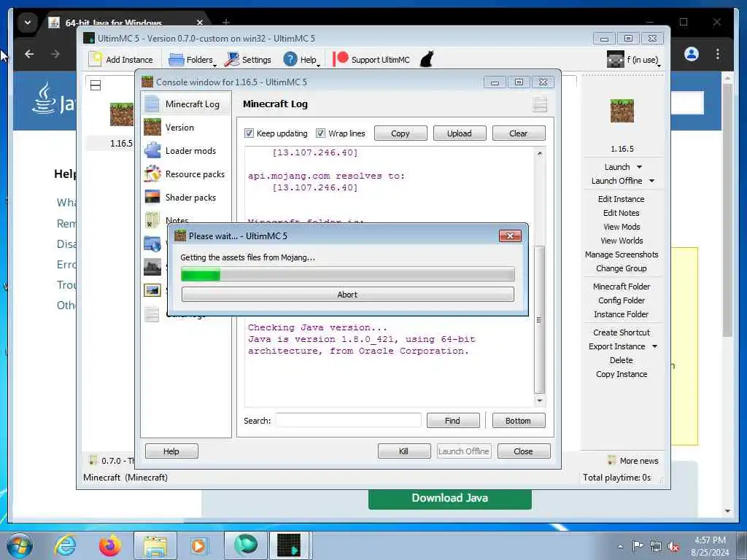Open the Windows Start menu

[x=20, y=545]
